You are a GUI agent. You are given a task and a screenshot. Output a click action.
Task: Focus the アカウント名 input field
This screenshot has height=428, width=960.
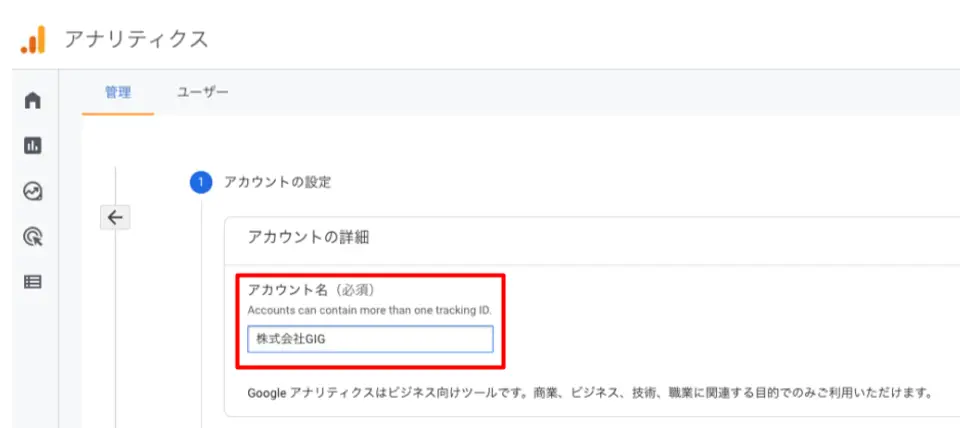370,339
